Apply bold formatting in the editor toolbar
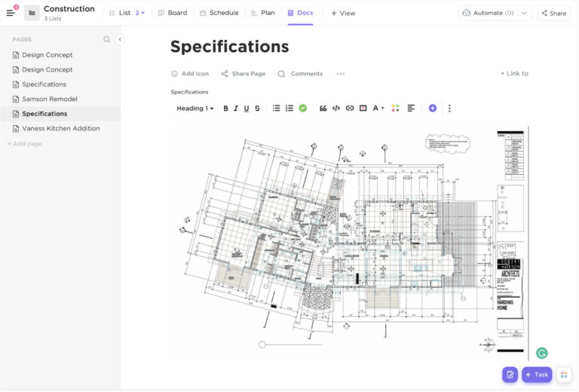579x392 pixels. (225, 109)
